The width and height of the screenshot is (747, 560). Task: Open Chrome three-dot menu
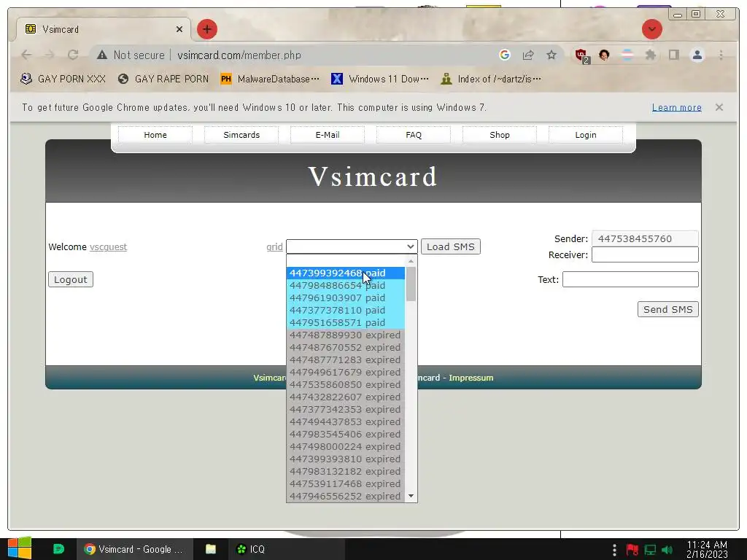click(x=721, y=55)
